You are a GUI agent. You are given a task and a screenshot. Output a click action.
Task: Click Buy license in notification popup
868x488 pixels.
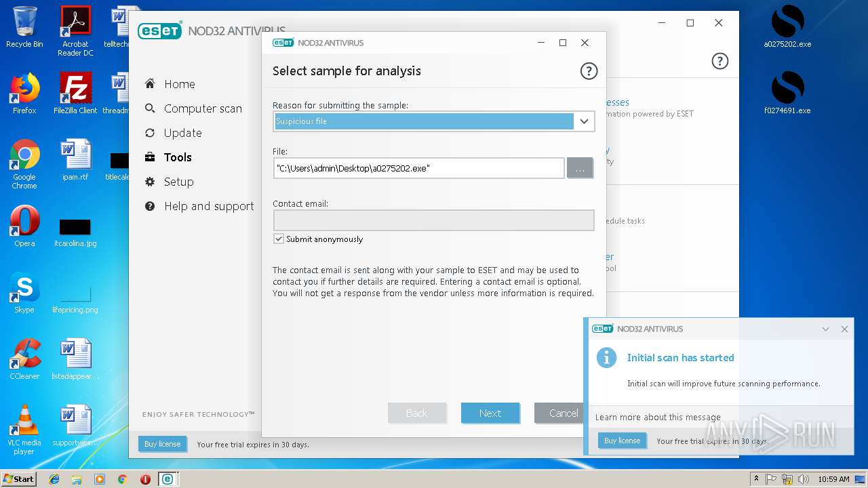point(622,441)
